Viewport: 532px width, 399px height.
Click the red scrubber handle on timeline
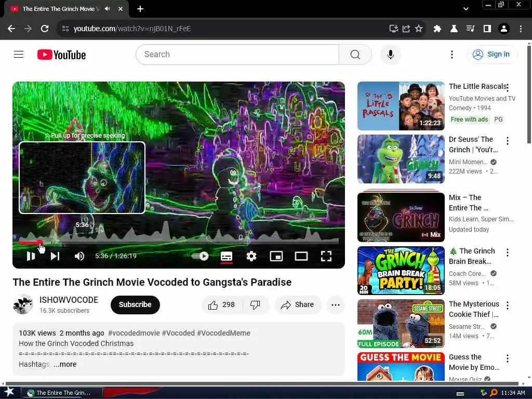pos(39,242)
